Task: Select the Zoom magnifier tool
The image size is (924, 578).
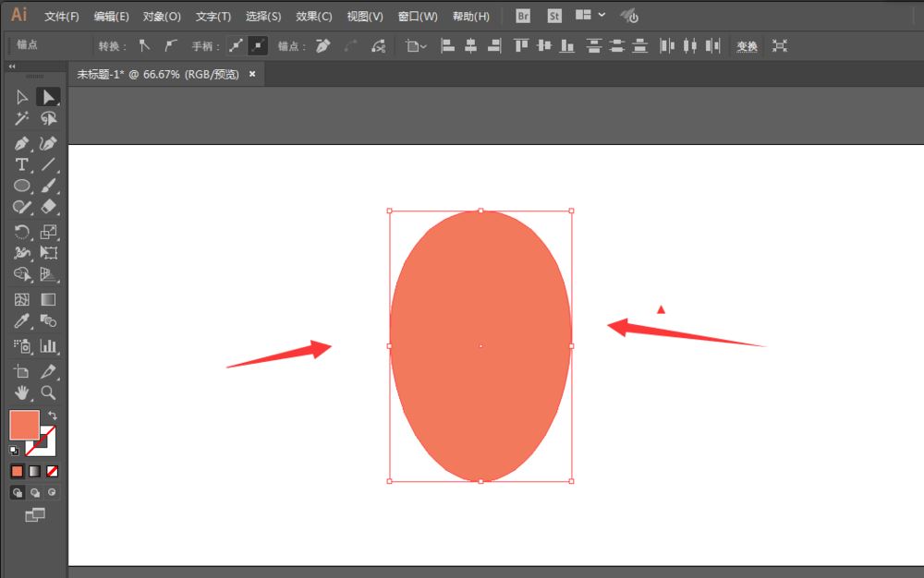Action: [48, 392]
